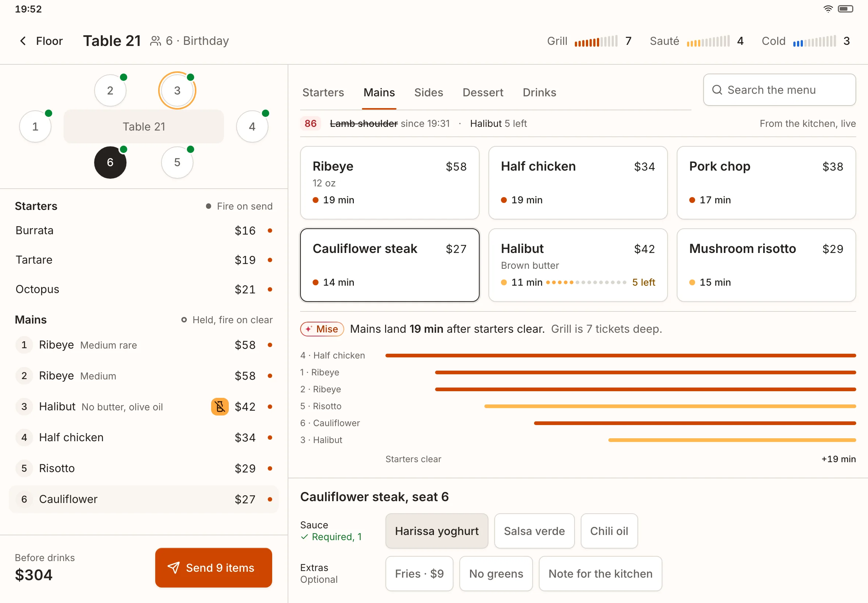
Task: Select seat 3 with the orange ring
Action: 177,91
